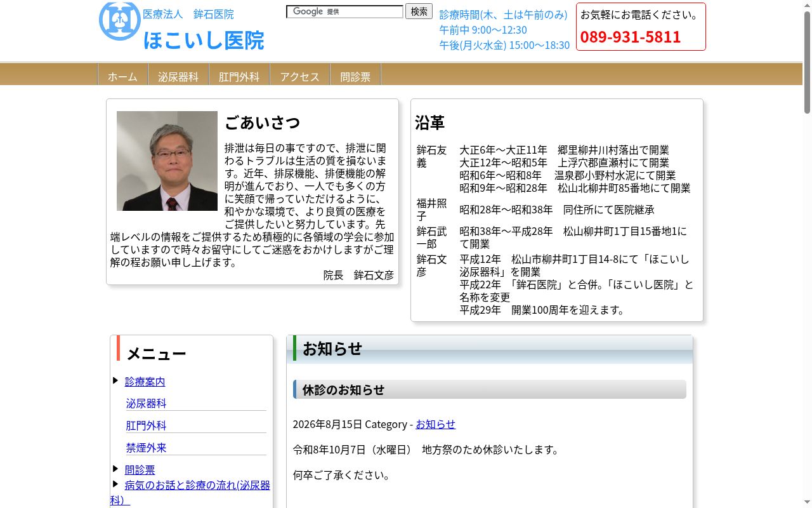Click the 福井照子 name in the history table
This screenshot has width=812, height=508.
coord(431,210)
